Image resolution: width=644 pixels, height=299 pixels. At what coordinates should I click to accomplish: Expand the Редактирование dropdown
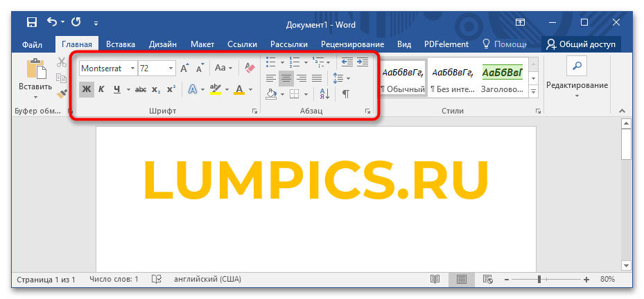[x=577, y=85]
